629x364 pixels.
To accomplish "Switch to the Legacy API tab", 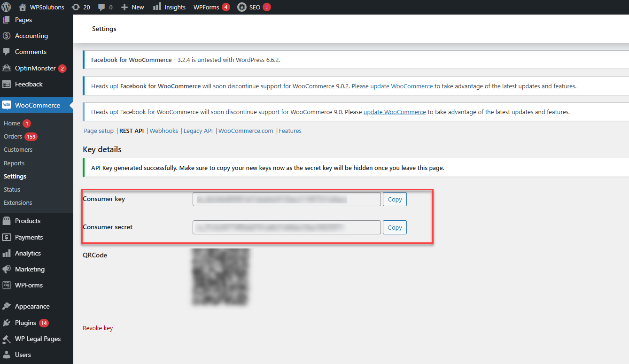I will tap(198, 131).
